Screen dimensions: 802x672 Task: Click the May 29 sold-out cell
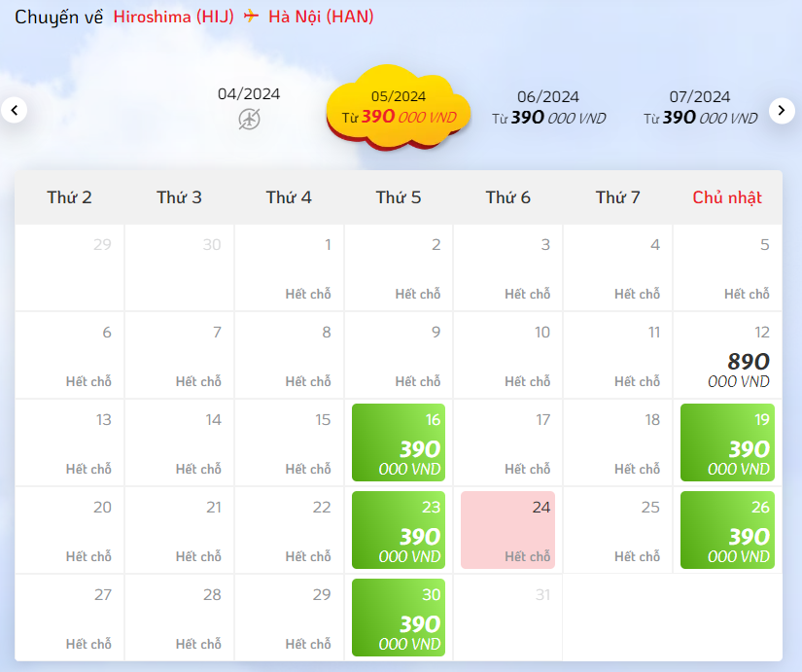click(289, 618)
